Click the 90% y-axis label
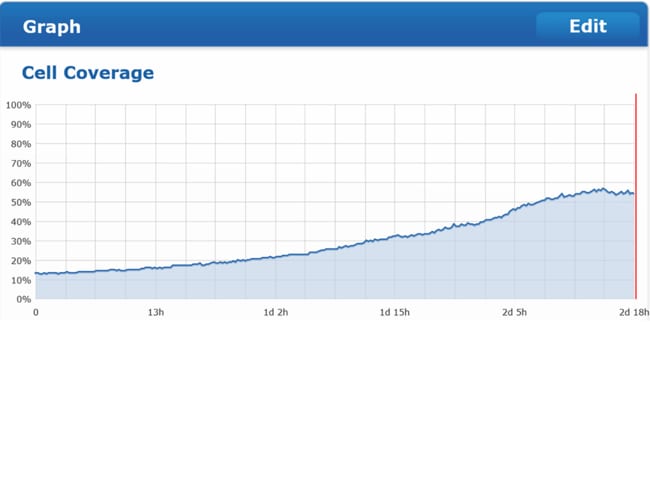 pyautogui.click(x=19, y=125)
